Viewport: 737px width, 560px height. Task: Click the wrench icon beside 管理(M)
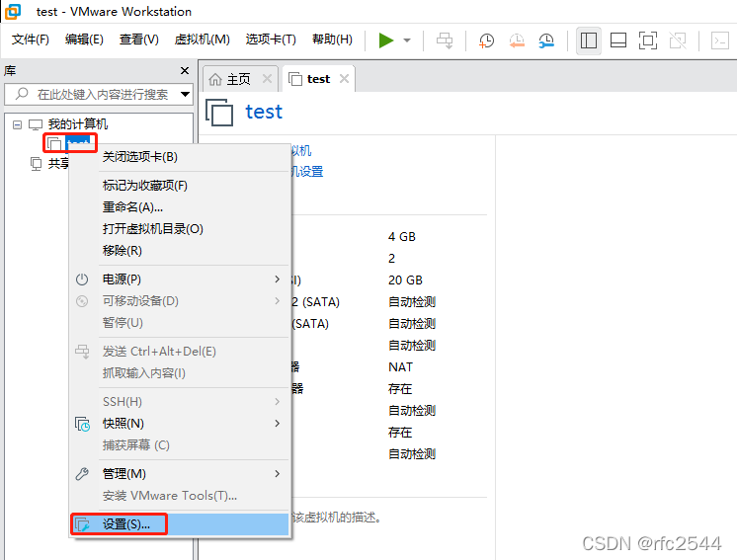click(82, 474)
